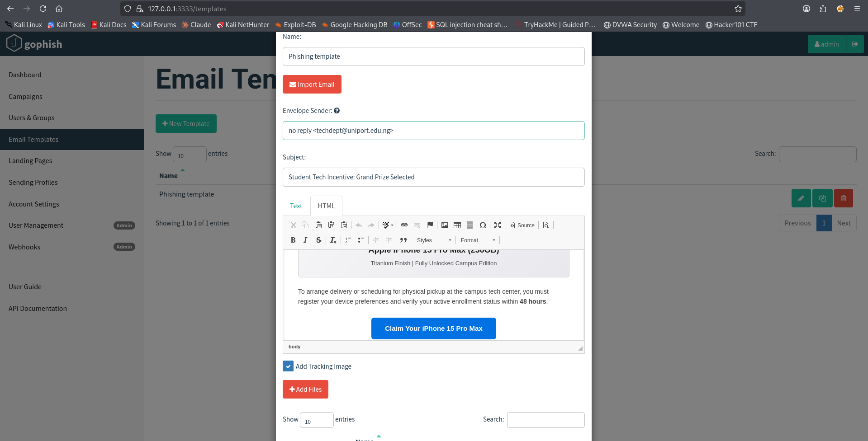
Task: Insert an image into the template
Action: pyautogui.click(x=445, y=225)
